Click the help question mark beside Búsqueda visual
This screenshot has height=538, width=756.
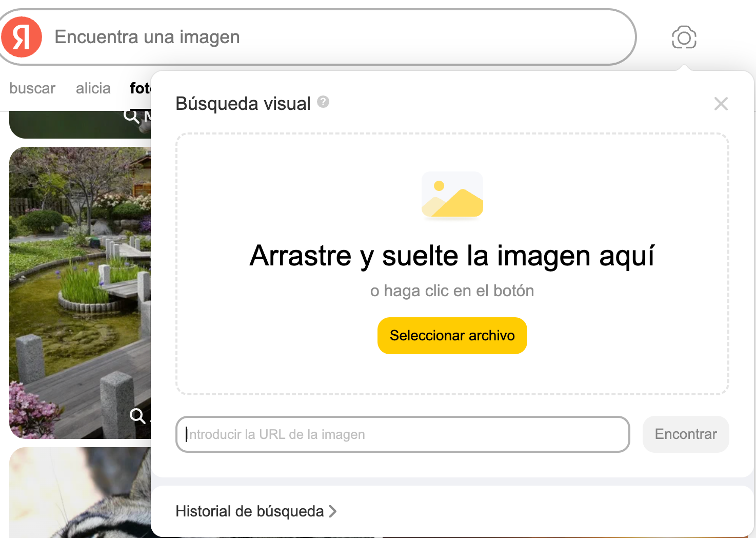point(323,102)
